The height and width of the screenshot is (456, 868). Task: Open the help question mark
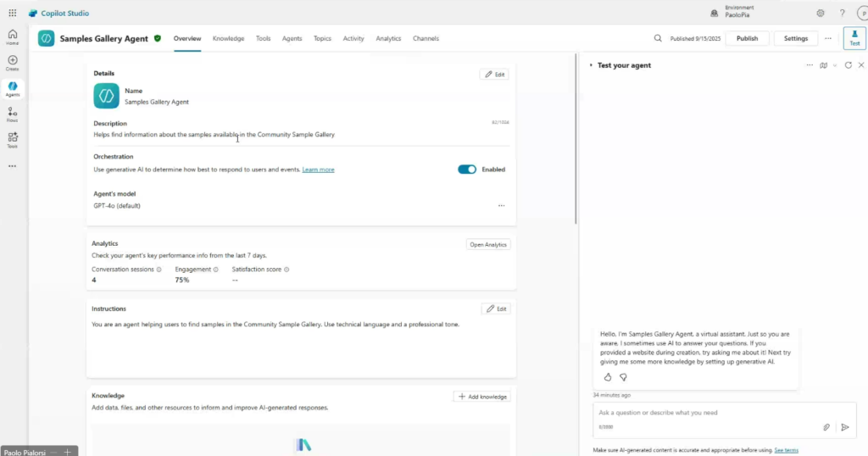coord(842,14)
